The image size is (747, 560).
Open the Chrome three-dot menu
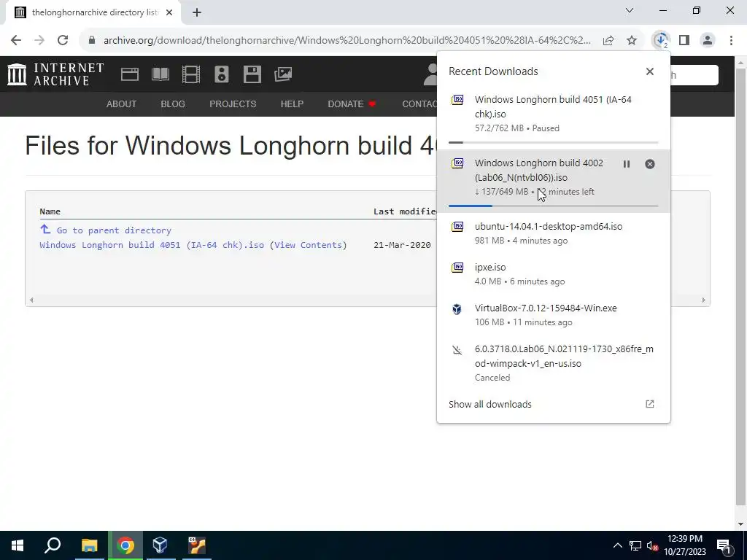(731, 41)
